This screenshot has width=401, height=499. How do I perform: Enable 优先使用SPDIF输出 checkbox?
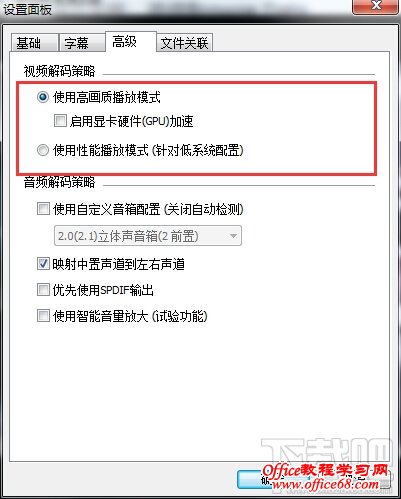point(43,289)
